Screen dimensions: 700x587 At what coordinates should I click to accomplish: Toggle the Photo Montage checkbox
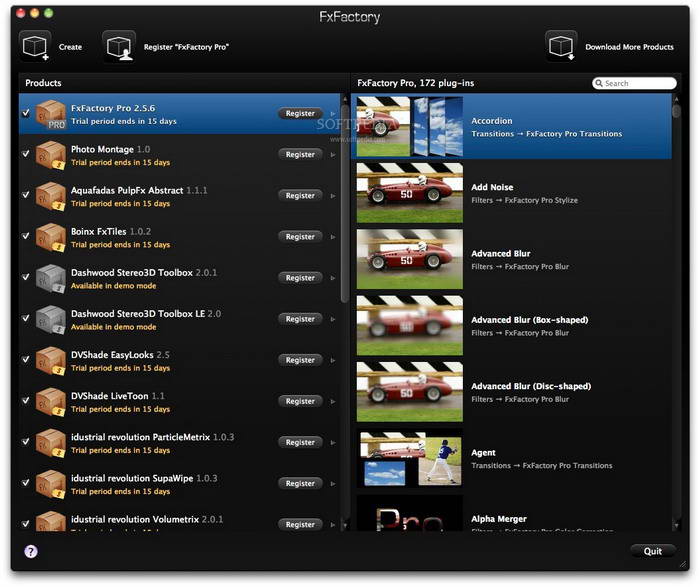[x=26, y=154]
